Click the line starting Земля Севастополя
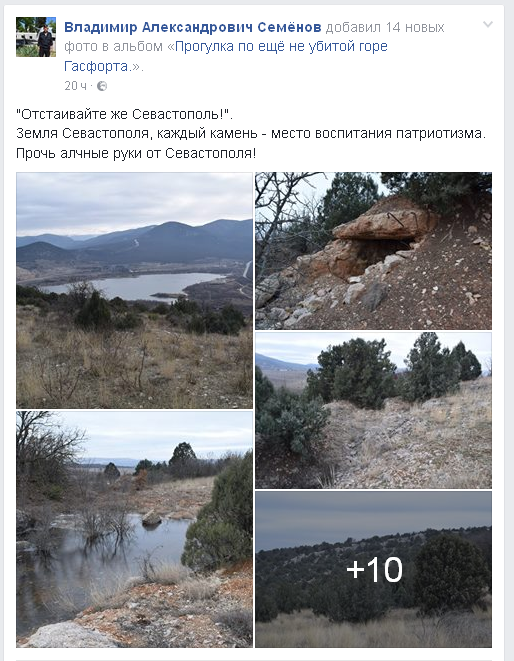This screenshot has height=661, width=514. point(251,134)
